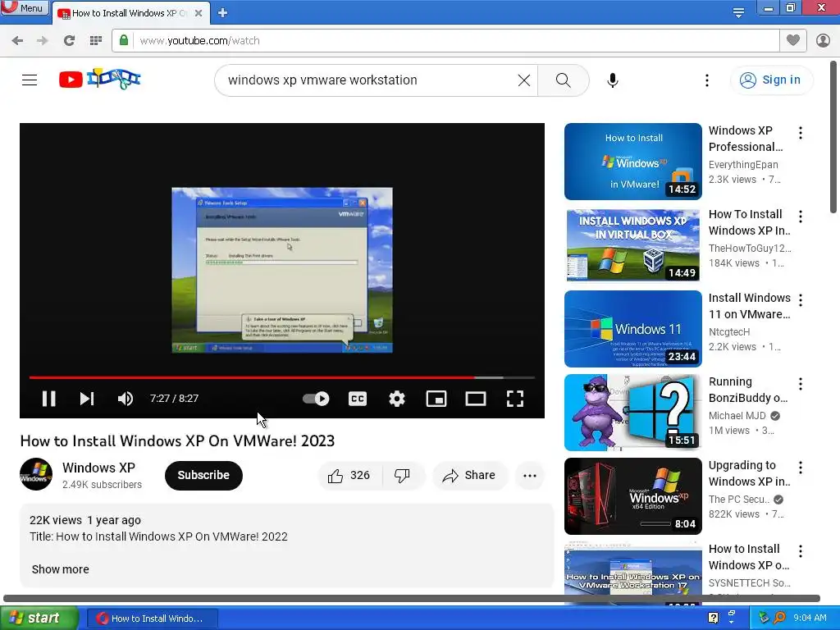The image size is (840, 630).
Task: Open a new browser tab
Action: [223, 13]
